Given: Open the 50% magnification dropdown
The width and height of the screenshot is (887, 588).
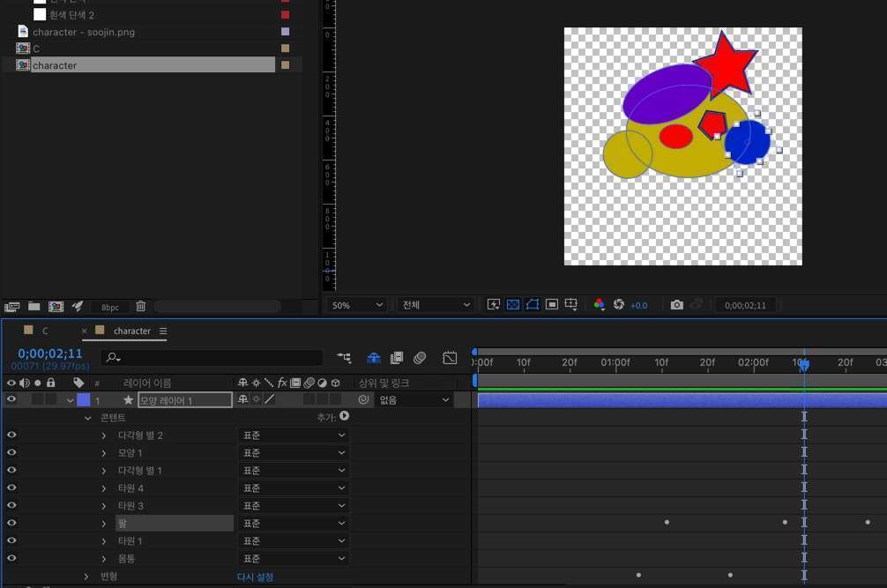Looking at the screenshot, I should click(x=357, y=305).
